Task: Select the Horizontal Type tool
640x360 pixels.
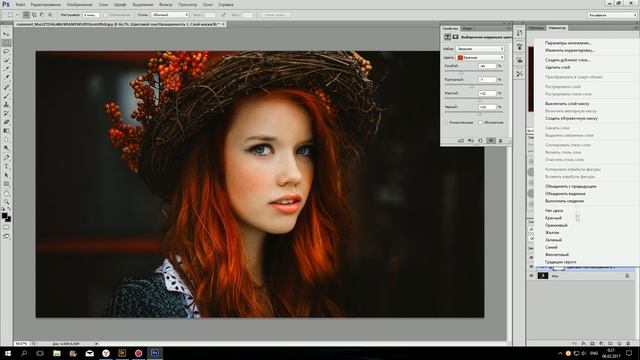Action: 6,166
